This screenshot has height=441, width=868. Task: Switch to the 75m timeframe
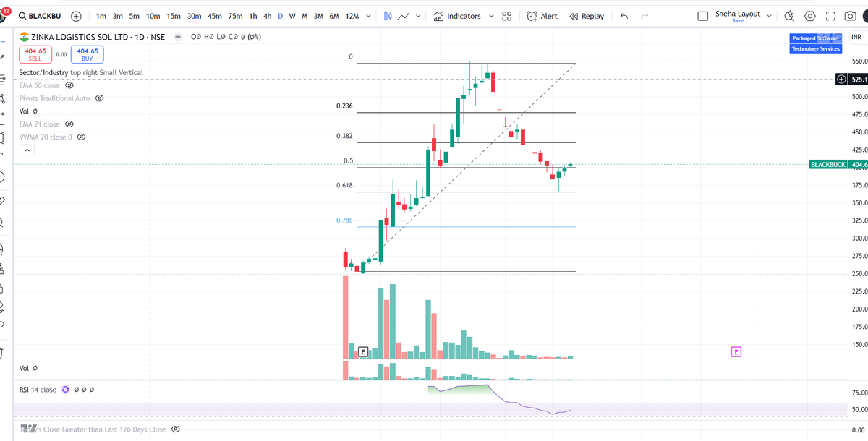pos(235,16)
